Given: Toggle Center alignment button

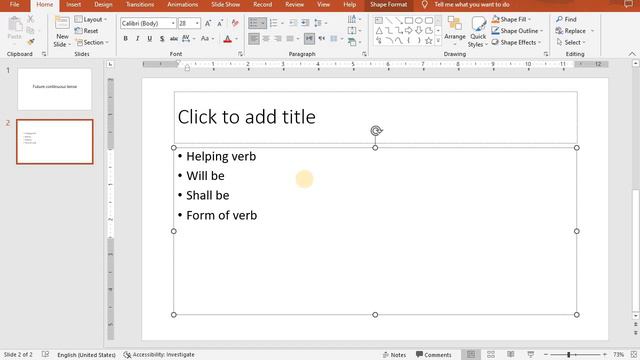Looking at the screenshot, I should [x=266, y=39].
